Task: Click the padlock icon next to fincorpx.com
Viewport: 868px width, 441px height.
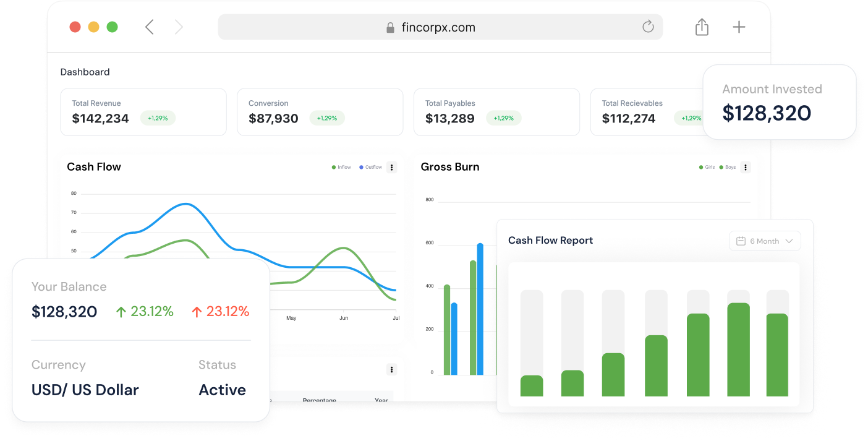Action: tap(389, 27)
